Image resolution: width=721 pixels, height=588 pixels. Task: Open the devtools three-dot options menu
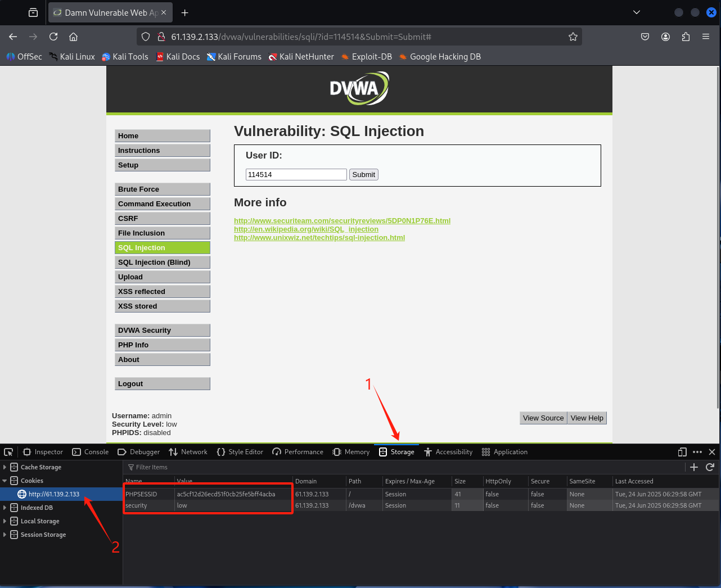click(x=697, y=452)
